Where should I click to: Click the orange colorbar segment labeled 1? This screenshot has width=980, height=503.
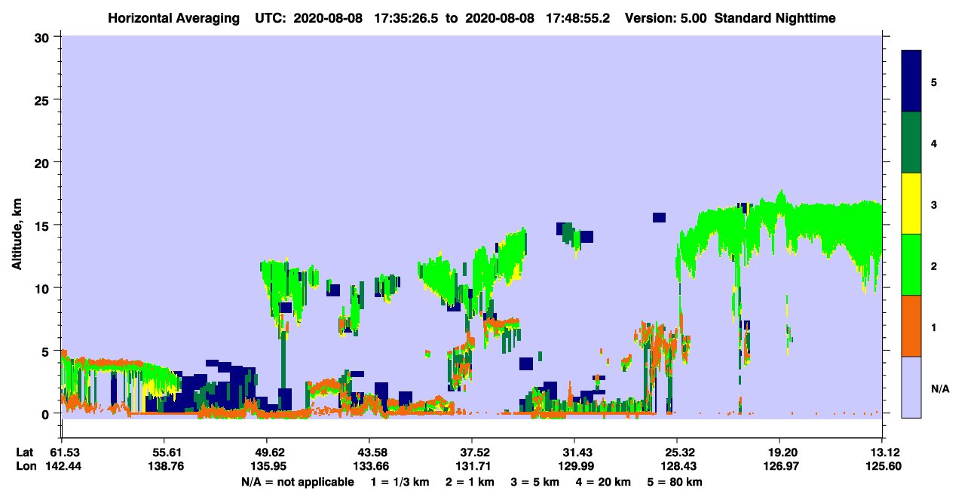[911, 326]
